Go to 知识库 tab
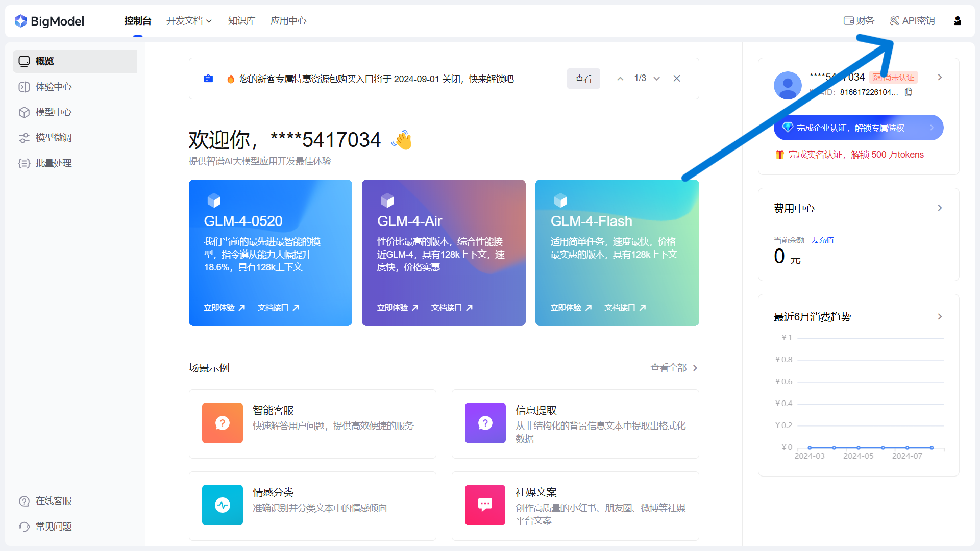980x551 pixels. (241, 21)
